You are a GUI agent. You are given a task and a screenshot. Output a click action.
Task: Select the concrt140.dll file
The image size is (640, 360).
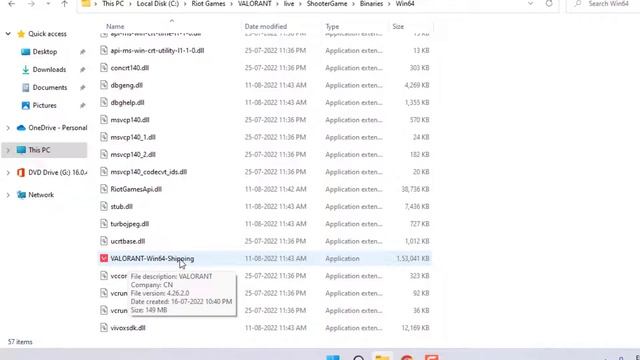click(x=129, y=68)
